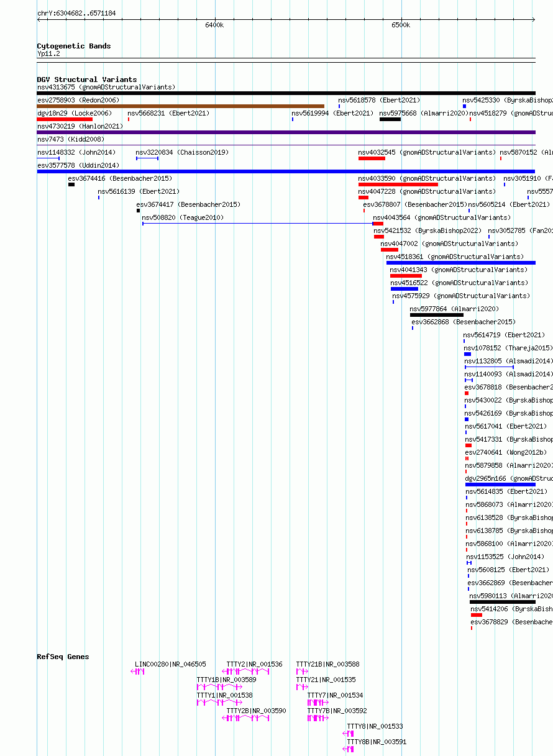Click the Yp11.2 band label
Viewport: 553px width, 756px height.
[x=48, y=54]
